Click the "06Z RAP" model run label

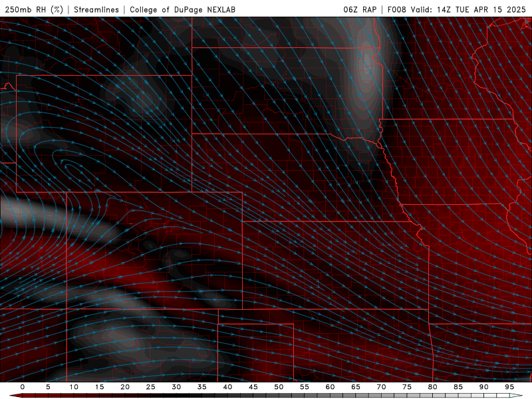(360, 9)
